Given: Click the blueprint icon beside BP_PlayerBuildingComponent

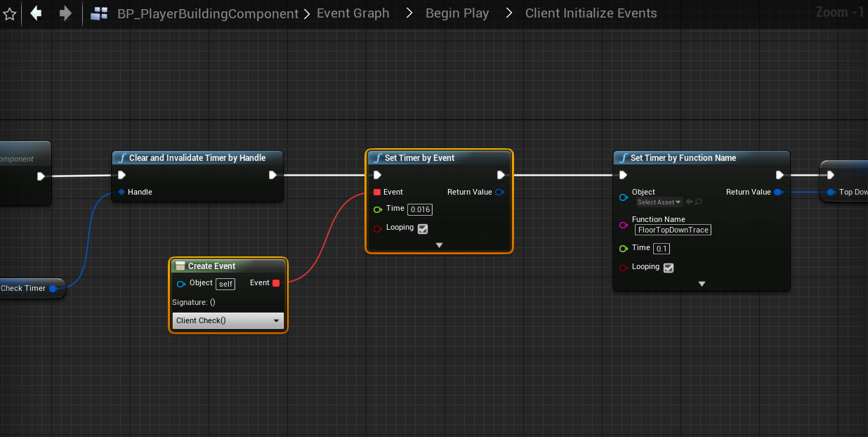Looking at the screenshot, I should coord(100,13).
